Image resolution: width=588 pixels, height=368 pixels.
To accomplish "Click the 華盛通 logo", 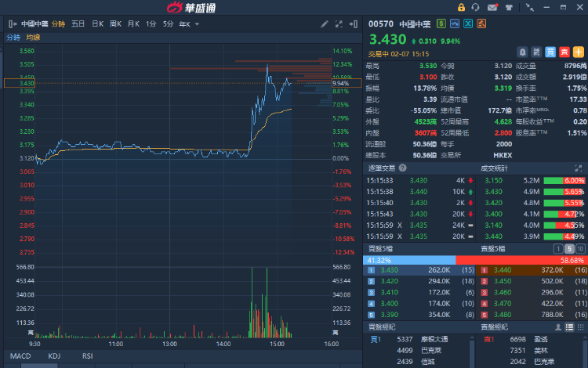I will click(191, 8).
